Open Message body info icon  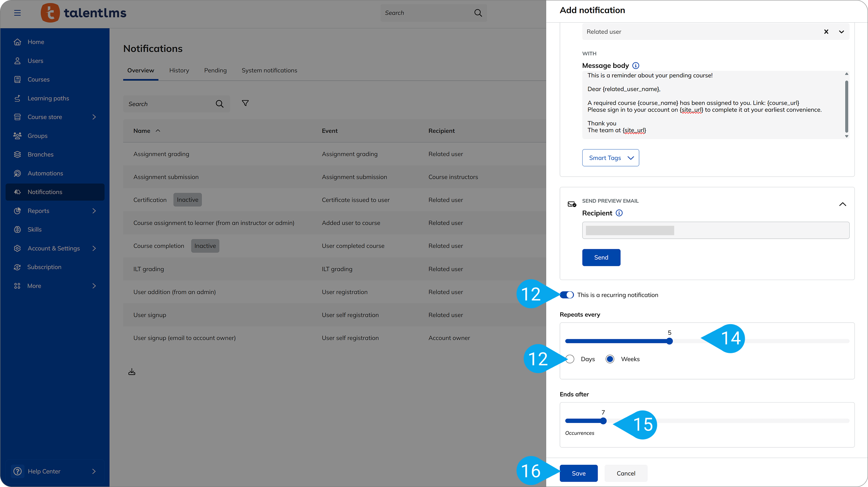click(x=636, y=66)
